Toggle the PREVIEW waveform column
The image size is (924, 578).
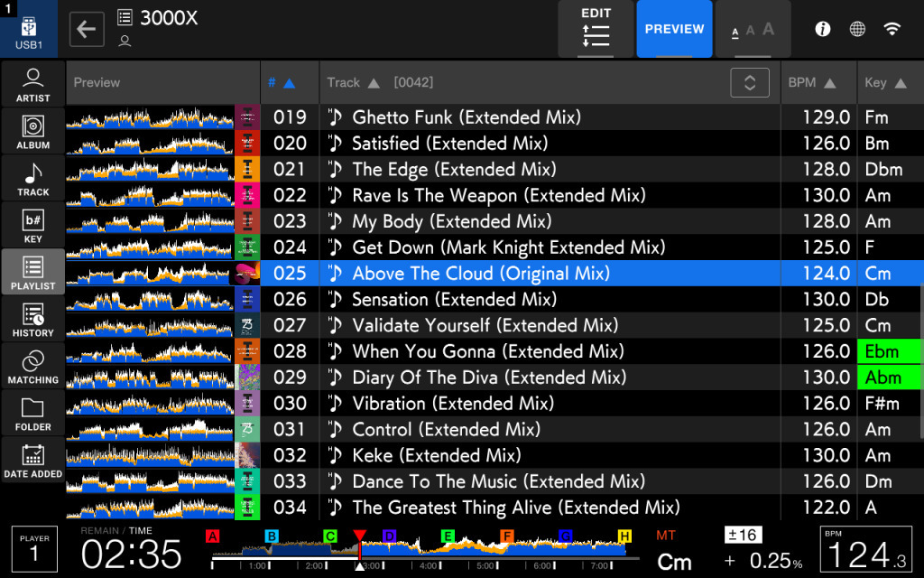[674, 30]
